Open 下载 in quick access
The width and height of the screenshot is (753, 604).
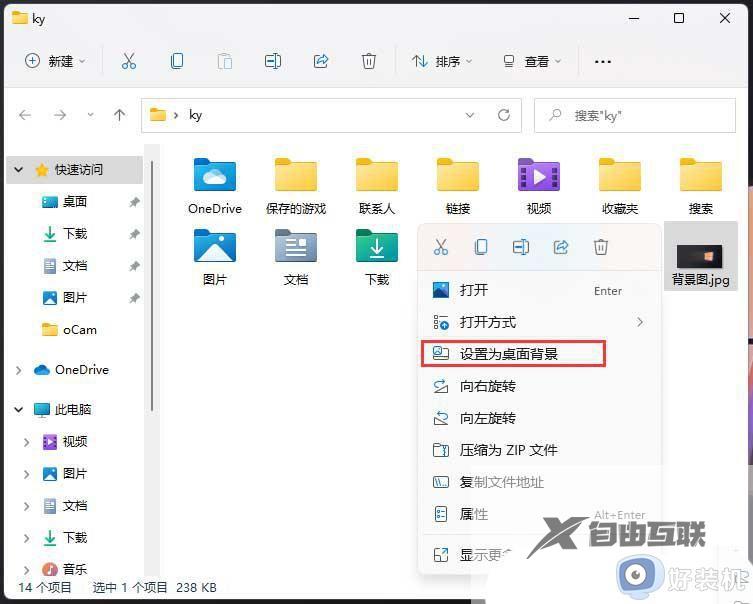(x=74, y=234)
